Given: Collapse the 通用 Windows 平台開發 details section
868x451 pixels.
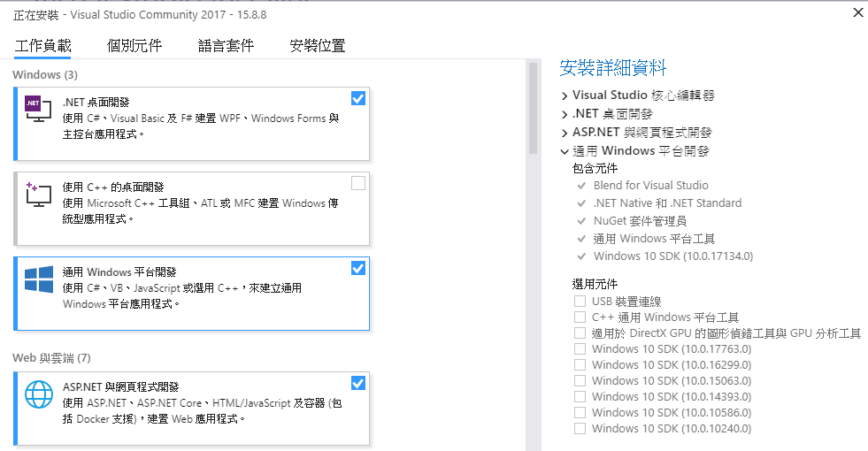Looking at the screenshot, I should coord(565,151).
